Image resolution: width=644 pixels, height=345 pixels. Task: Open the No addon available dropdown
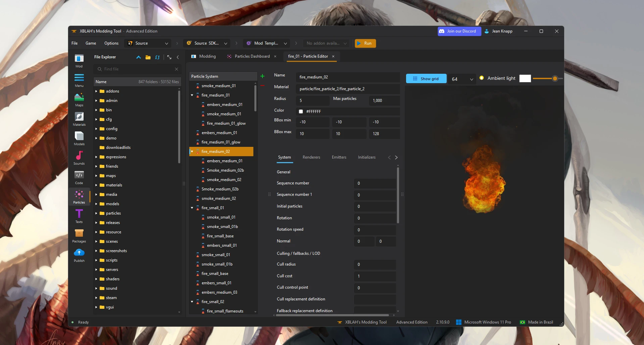326,43
